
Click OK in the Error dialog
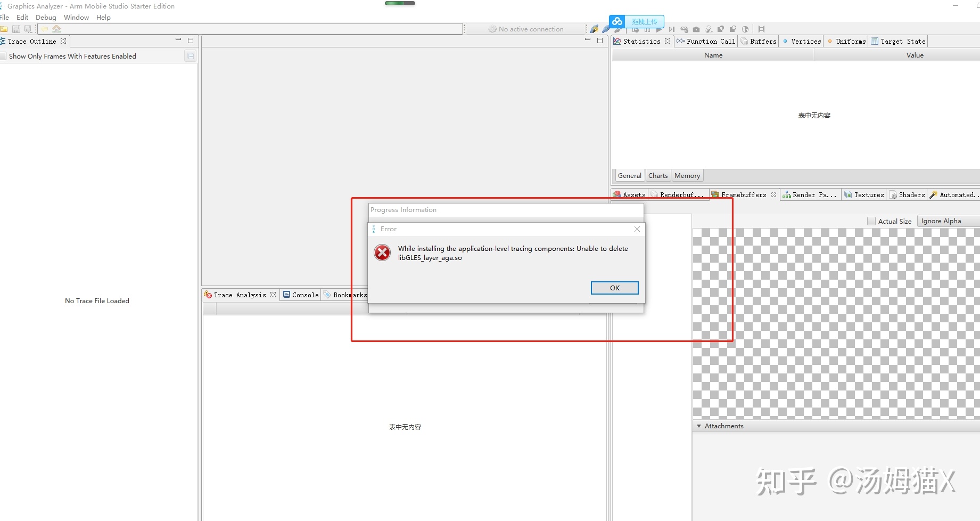[615, 288]
